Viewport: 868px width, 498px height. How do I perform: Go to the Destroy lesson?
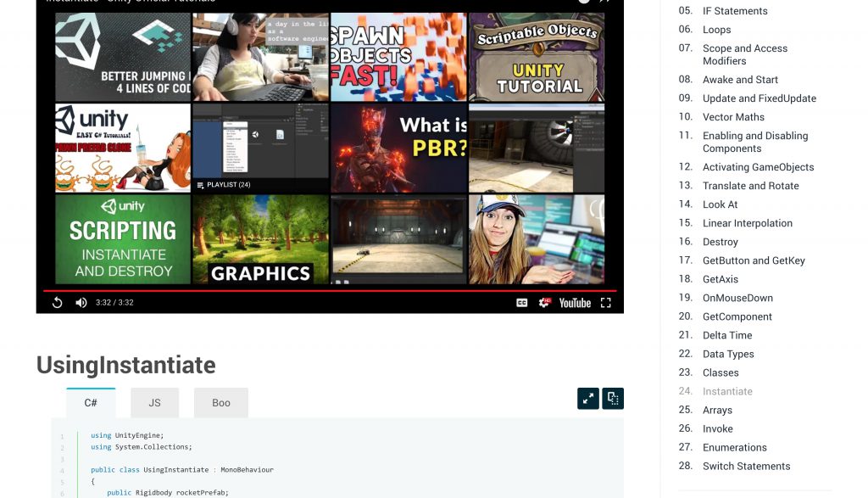[721, 242]
